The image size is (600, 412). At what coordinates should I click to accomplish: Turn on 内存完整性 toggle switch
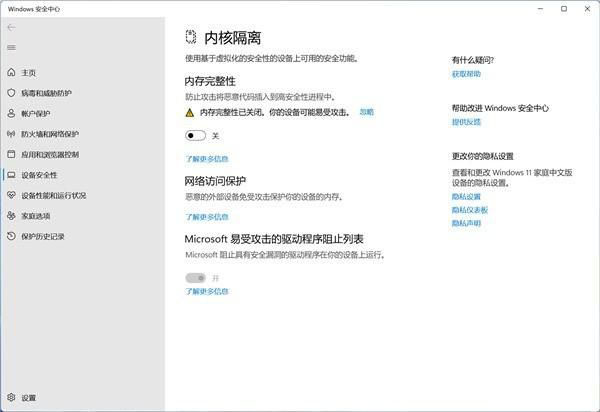pos(195,135)
